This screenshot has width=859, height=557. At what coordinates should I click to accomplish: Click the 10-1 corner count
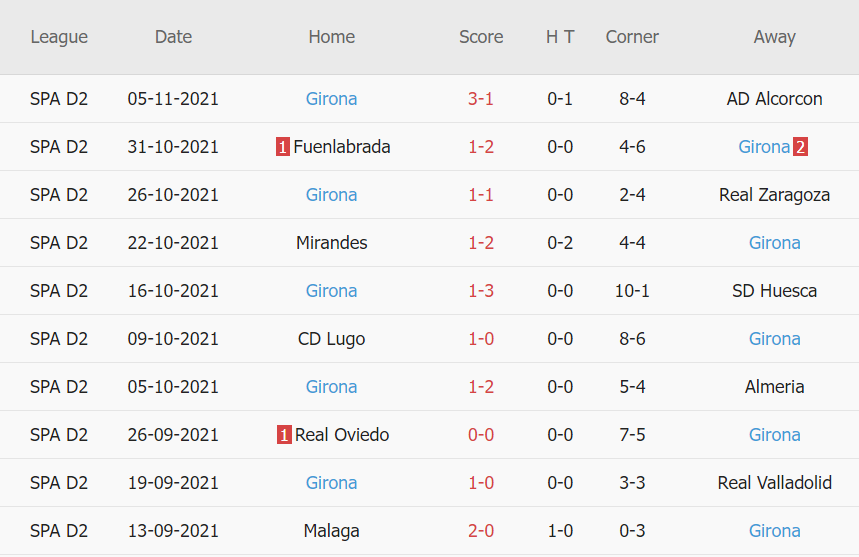632,291
